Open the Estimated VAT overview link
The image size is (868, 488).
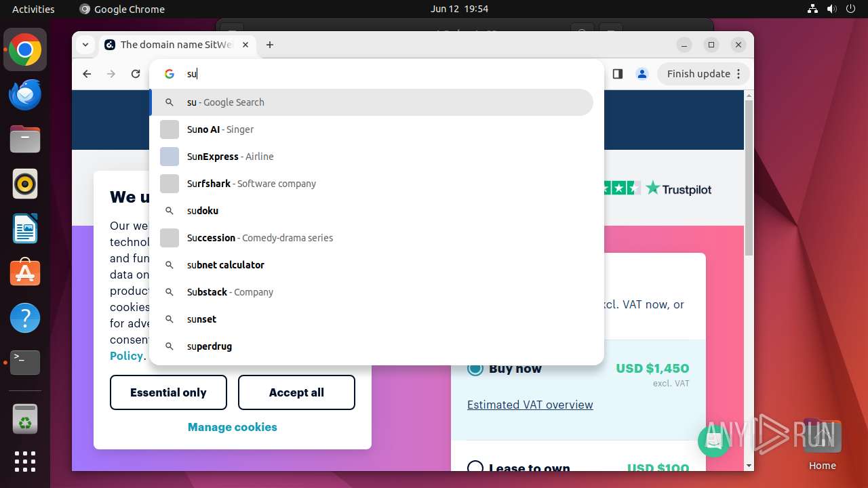(530, 405)
